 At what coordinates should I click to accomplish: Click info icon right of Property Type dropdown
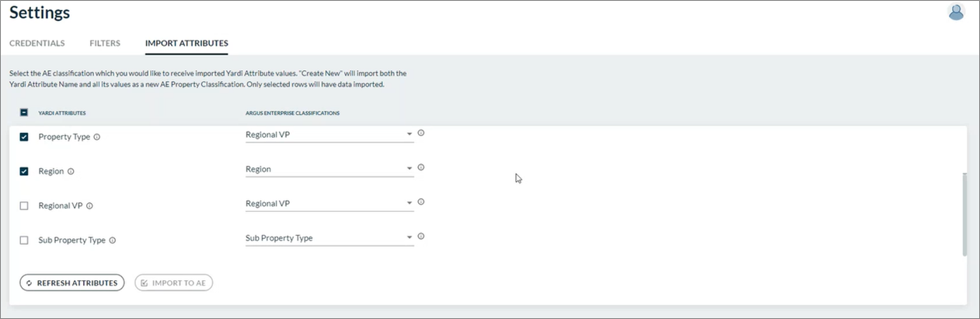421,133
